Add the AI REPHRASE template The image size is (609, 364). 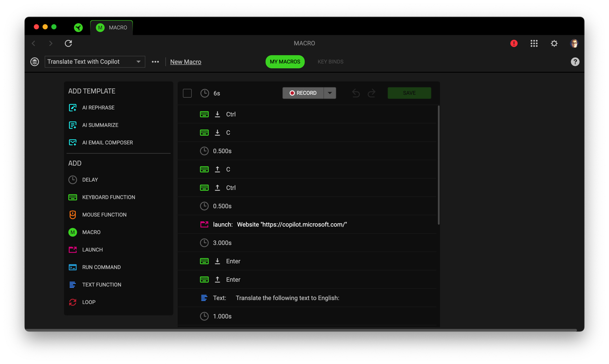point(98,108)
